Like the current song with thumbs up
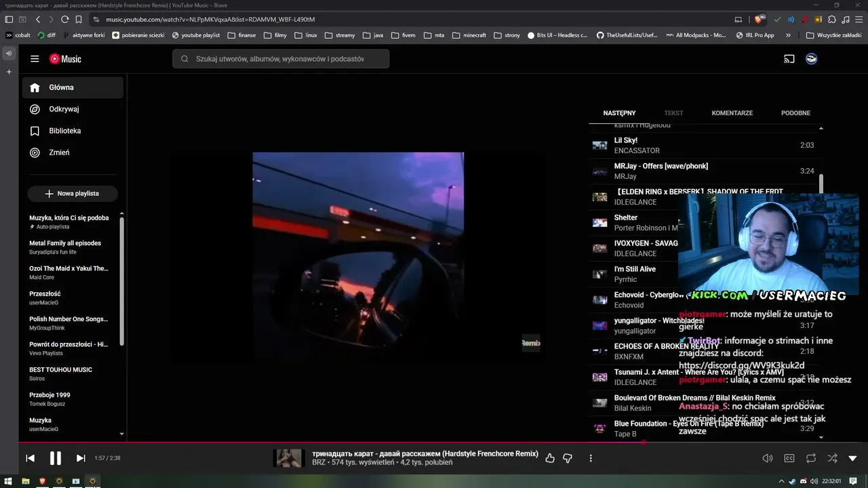The width and height of the screenshot is (868, 488). pos(550,458)
